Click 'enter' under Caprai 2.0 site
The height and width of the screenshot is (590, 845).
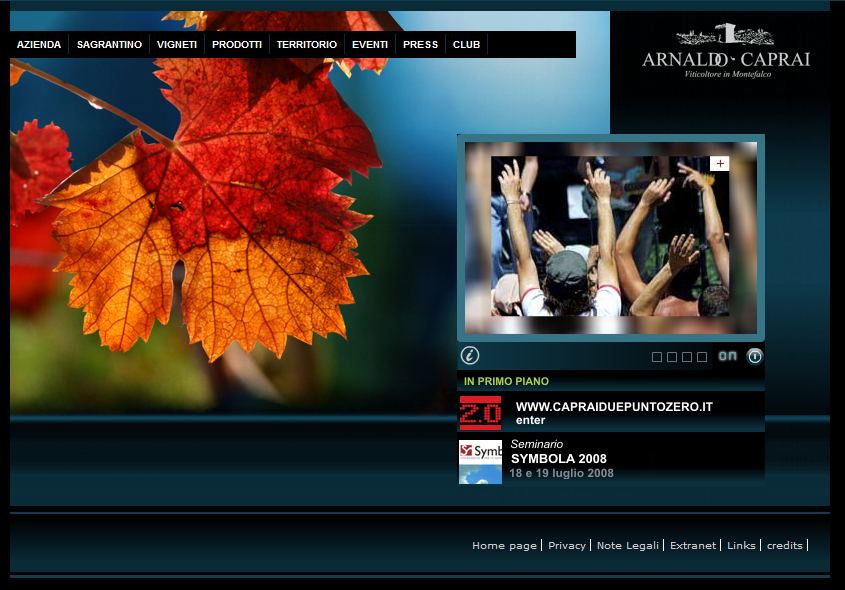click(x=531, y=420)
